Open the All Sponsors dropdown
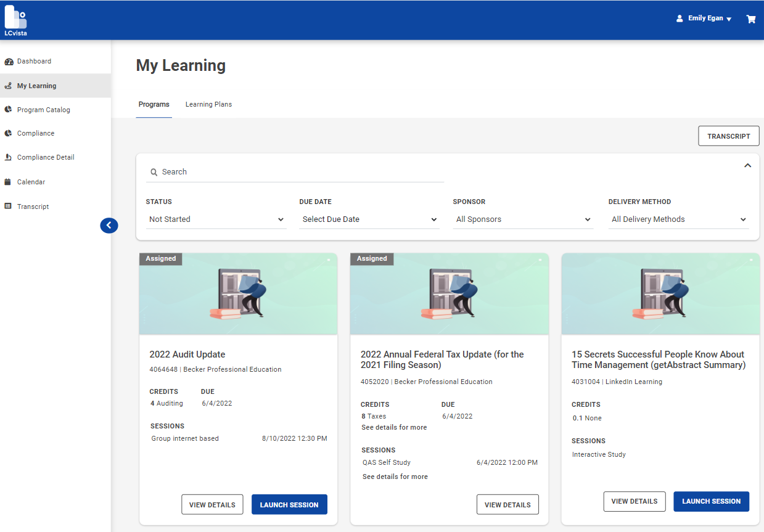Viewport: 764px width, 532px height. 523,219
